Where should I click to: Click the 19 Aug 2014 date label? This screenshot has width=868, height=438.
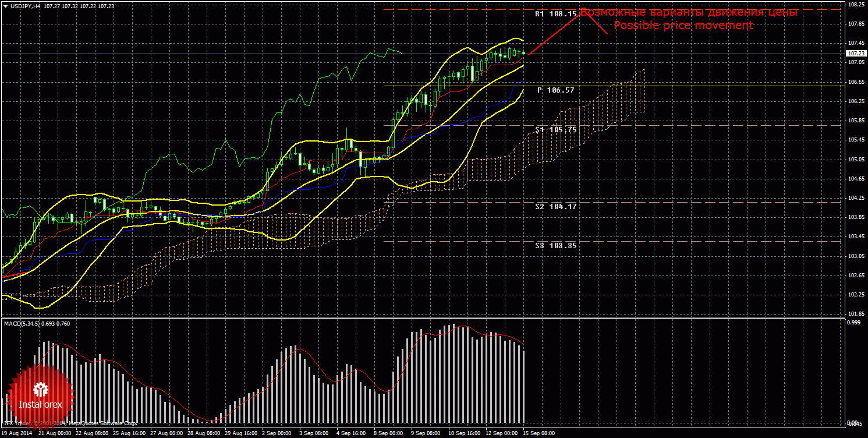pyautogui.click(x=17, y=433)
